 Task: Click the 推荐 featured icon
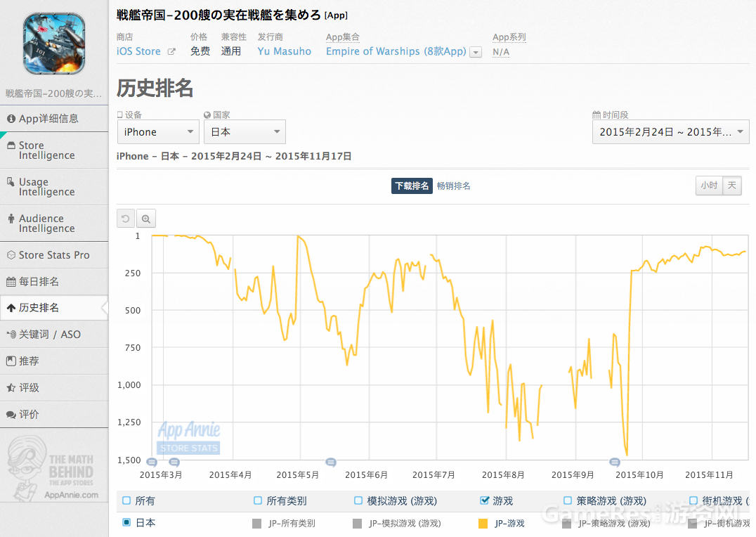tap(11, 361)
